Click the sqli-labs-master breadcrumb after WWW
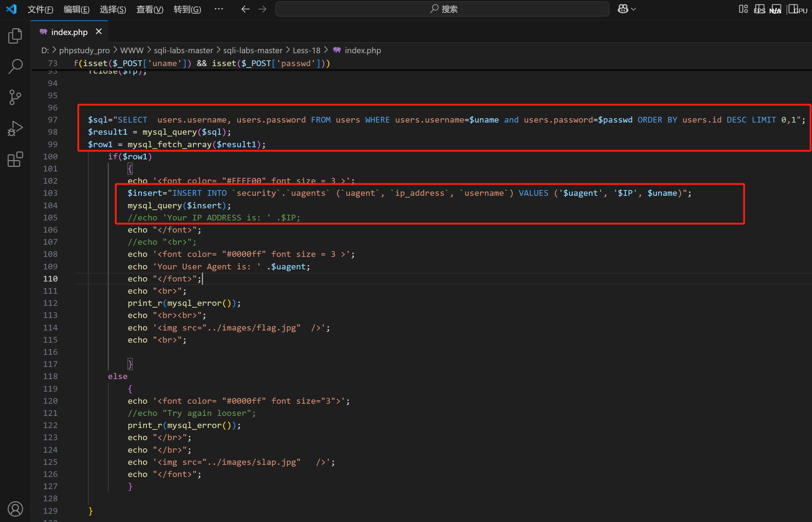812x522 pixels. click(x=183, y=50)
